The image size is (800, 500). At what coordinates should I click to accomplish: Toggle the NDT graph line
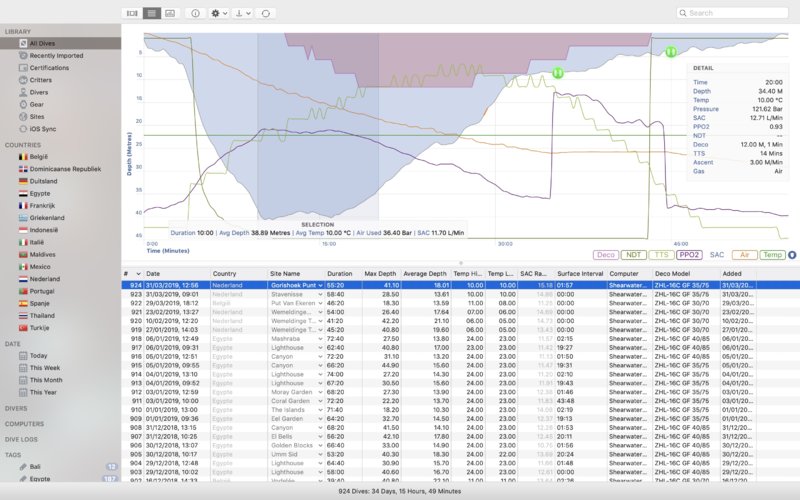click(x=632, y=255)
